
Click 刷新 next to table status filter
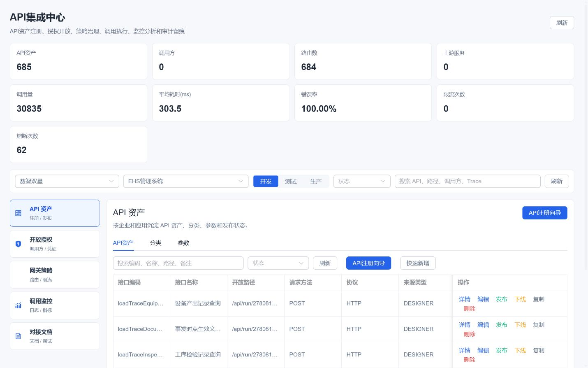pyautogui.click(x=325, y=263)
